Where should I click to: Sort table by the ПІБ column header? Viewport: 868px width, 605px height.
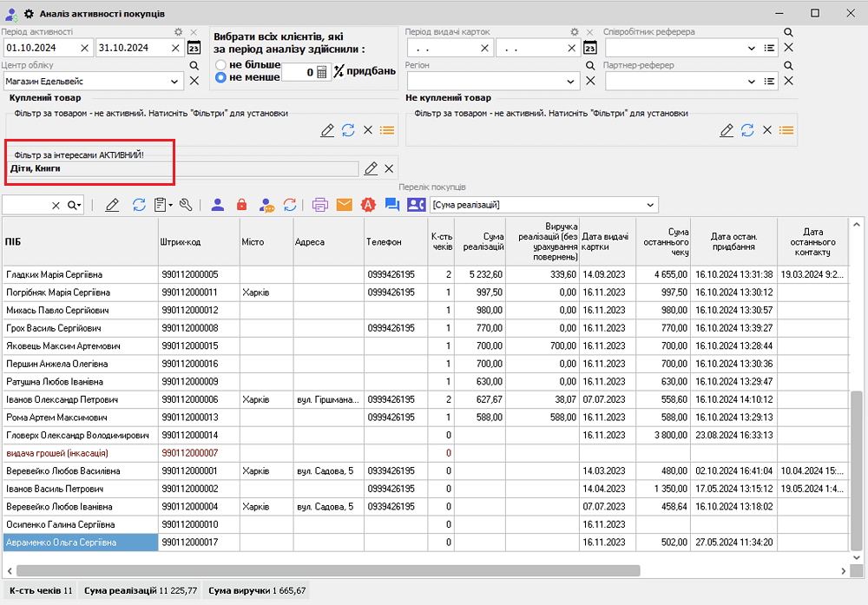coord(80,242)
